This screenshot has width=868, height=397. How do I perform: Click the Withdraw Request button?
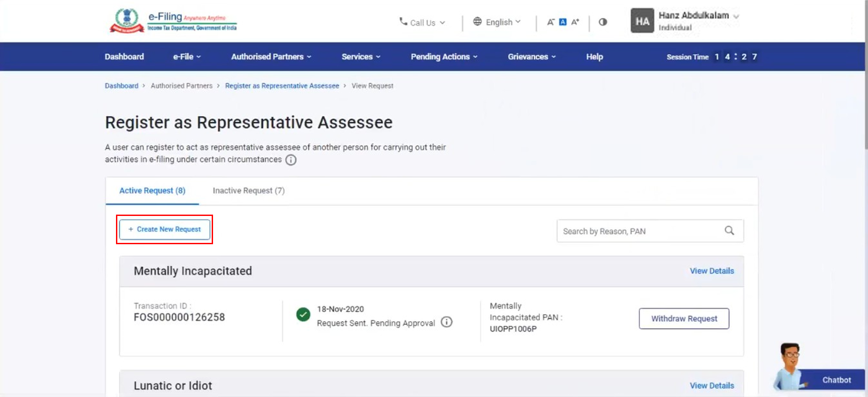(684, 318)
